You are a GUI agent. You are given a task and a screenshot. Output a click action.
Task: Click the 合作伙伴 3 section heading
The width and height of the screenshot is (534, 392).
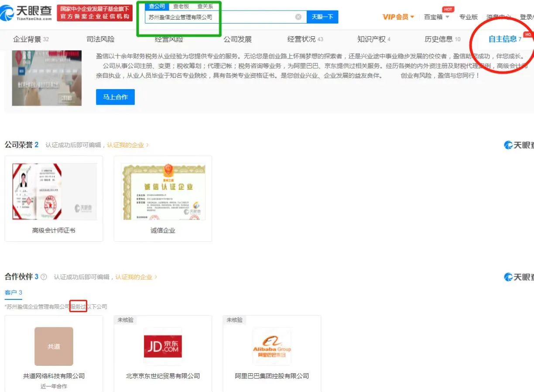click(x=21, y=277)
